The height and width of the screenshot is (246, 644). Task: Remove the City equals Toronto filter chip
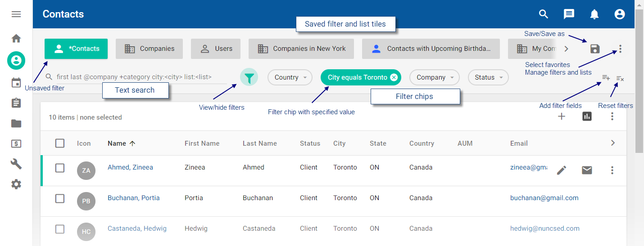point(394,77)
